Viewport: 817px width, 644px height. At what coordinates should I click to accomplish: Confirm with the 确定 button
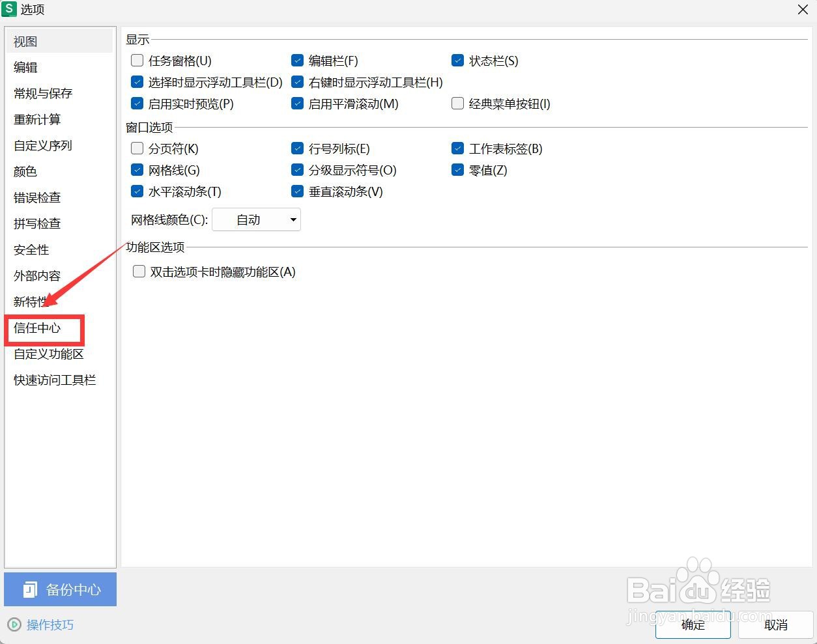[693, 624]
